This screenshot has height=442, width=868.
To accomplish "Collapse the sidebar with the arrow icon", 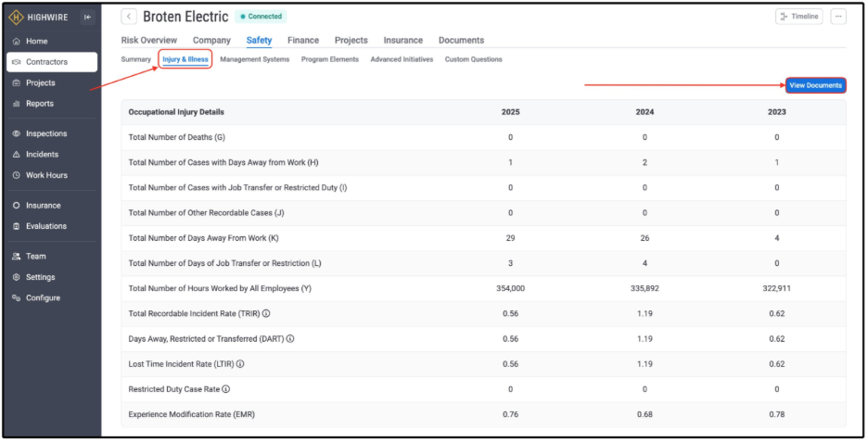I will [87, 18].
